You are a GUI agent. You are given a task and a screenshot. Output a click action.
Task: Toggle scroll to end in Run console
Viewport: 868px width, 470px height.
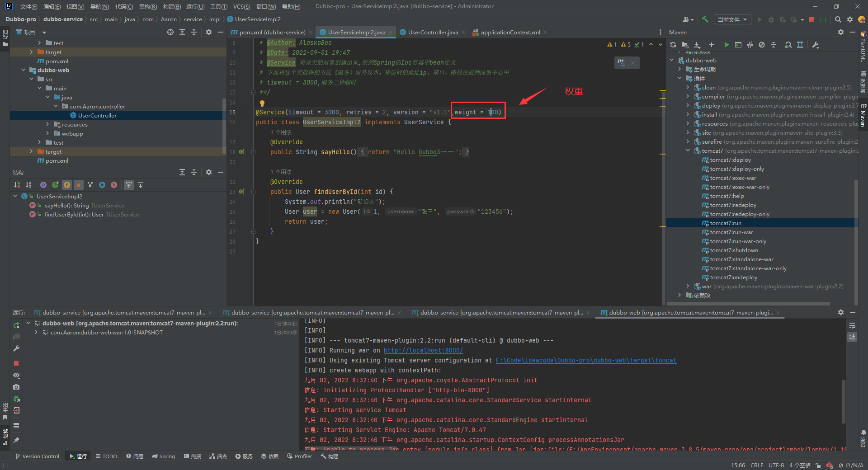point(852,337)
